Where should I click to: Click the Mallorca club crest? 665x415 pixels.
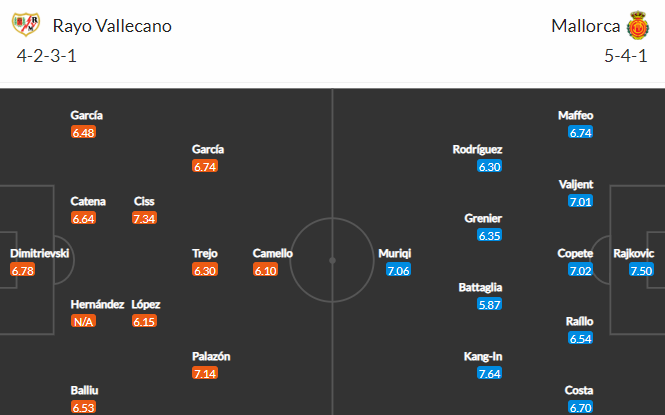pyautogui.click(x=638, y=25)
